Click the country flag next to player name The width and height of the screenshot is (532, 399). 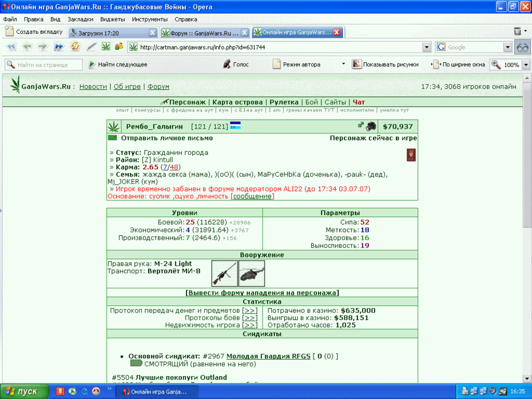click(235, 125)
